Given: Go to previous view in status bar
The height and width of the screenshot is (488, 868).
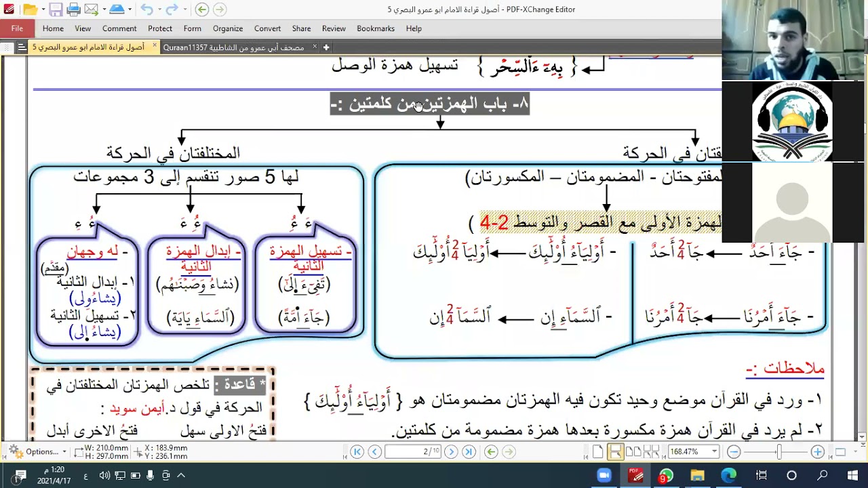Looking at the screenshot, I should 491,451.
